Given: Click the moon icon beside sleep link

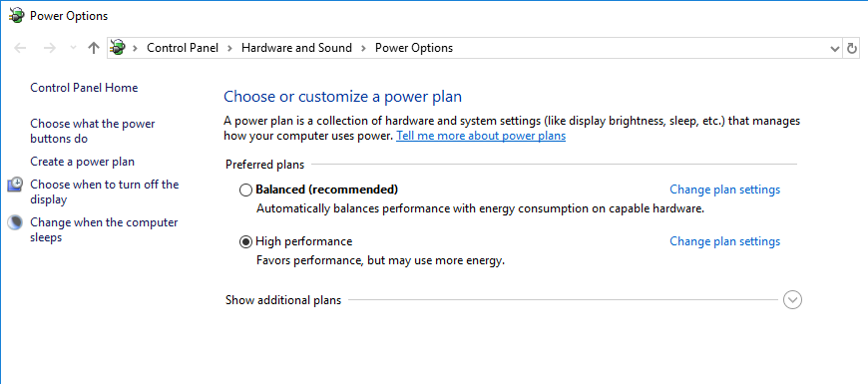Looking at the screenshot, I should [x=16, y=222].
